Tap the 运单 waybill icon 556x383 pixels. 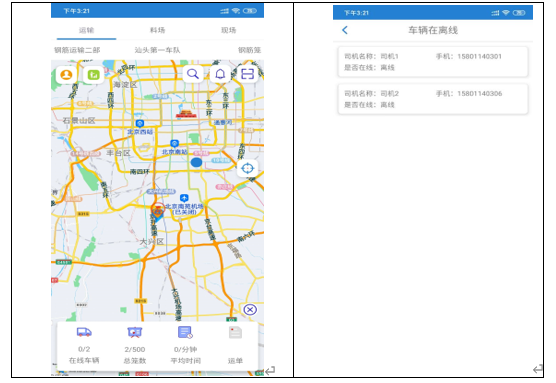click(235, 332)
